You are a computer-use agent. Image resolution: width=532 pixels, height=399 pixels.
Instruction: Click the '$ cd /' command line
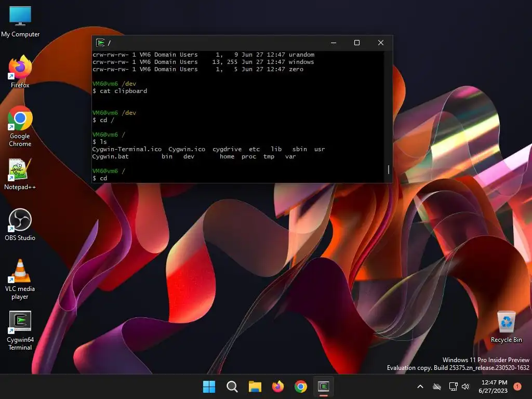103,120
